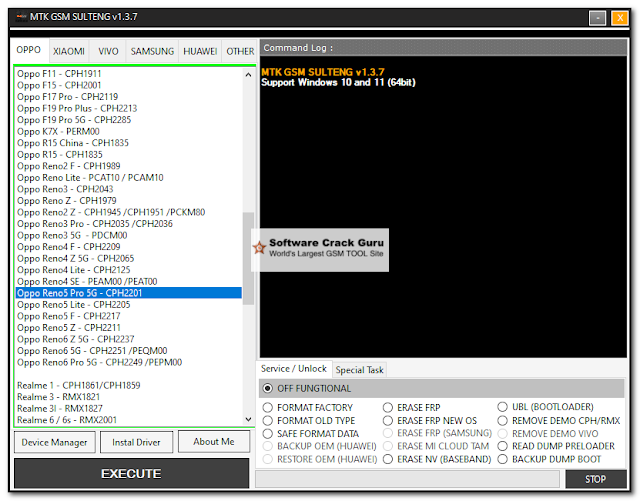Click the bottom progress bar field
Image resolution: width=640 pixels, height=501 pixels.
407,479
